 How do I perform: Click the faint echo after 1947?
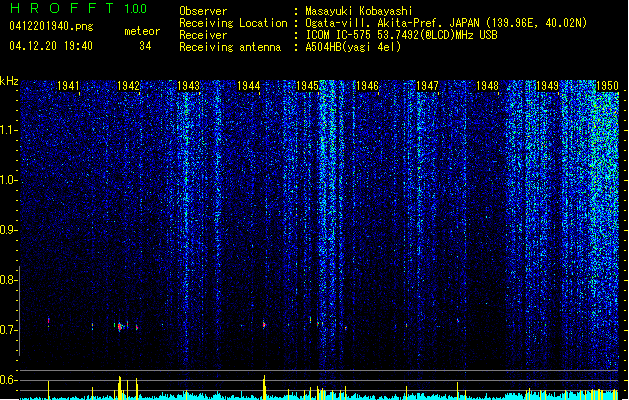click(457, 320)
